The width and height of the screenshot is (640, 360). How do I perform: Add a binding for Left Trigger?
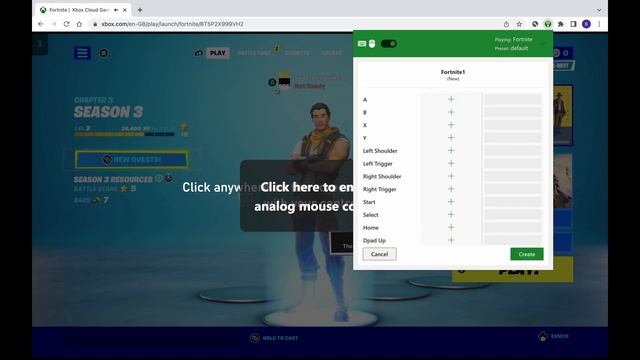coord(451,163)
